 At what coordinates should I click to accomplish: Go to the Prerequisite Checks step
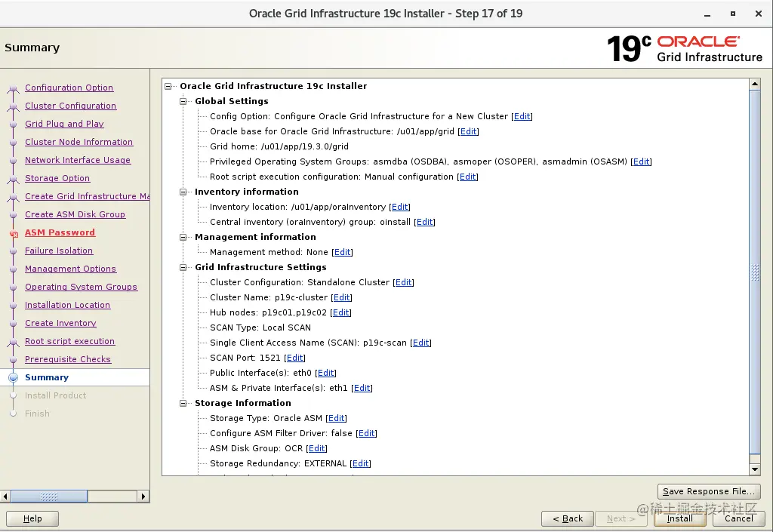click(x=68, y=360)
